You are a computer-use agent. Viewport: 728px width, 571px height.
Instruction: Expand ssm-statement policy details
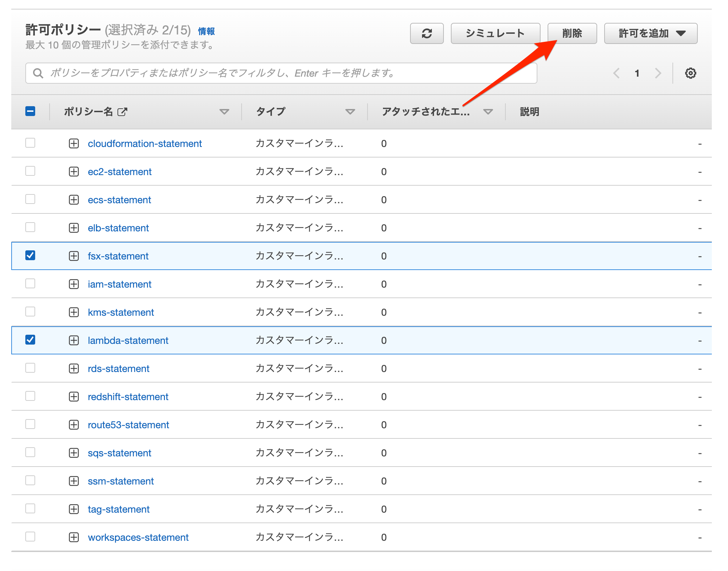74,481
